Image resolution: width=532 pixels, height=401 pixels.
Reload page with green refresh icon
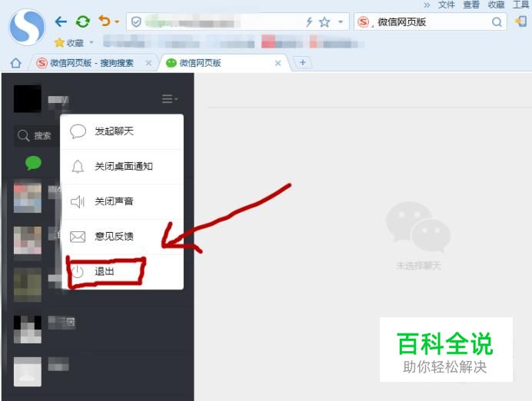tap(83, 22)
